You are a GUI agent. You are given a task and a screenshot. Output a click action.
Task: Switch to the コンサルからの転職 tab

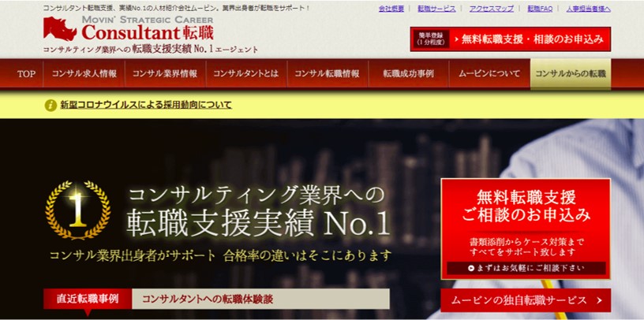click(x=571, y=74)
